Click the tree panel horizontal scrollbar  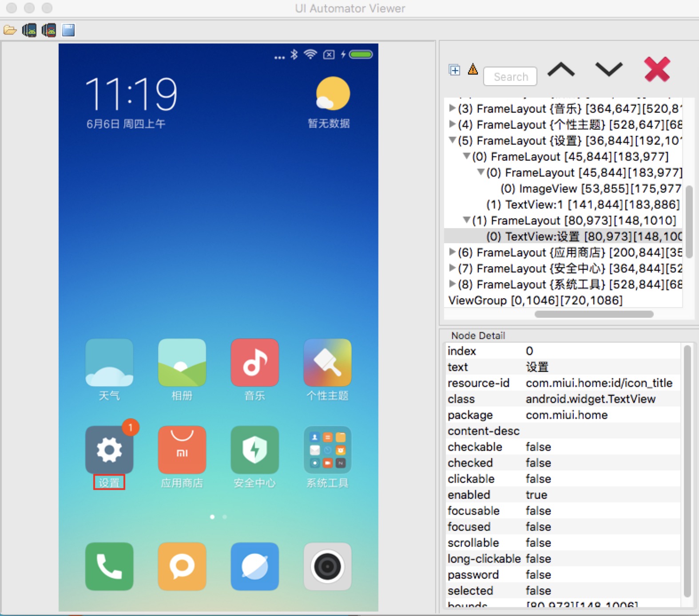coord(594,314)
